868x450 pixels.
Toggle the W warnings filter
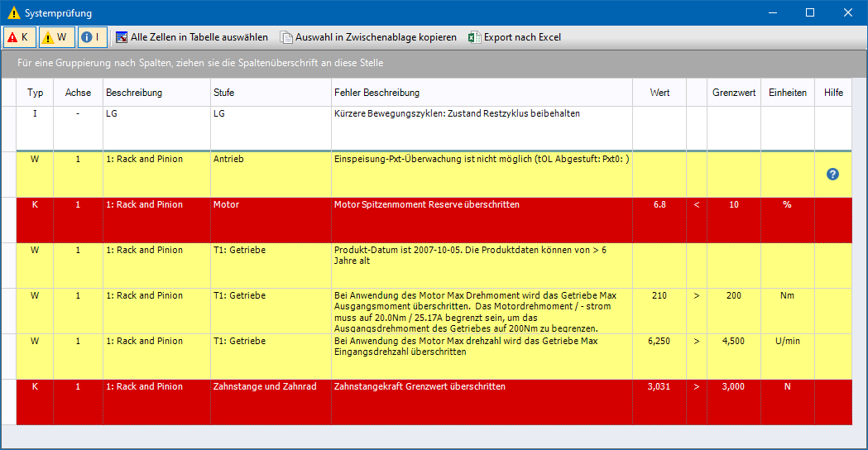click(x=56, y=37)
